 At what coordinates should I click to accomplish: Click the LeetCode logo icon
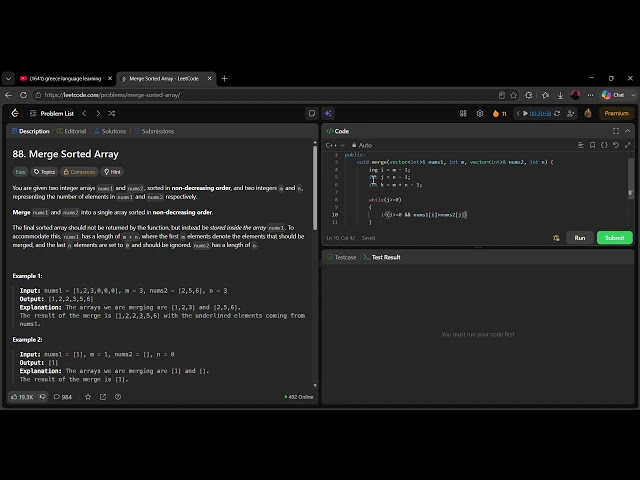coord(15,113)
